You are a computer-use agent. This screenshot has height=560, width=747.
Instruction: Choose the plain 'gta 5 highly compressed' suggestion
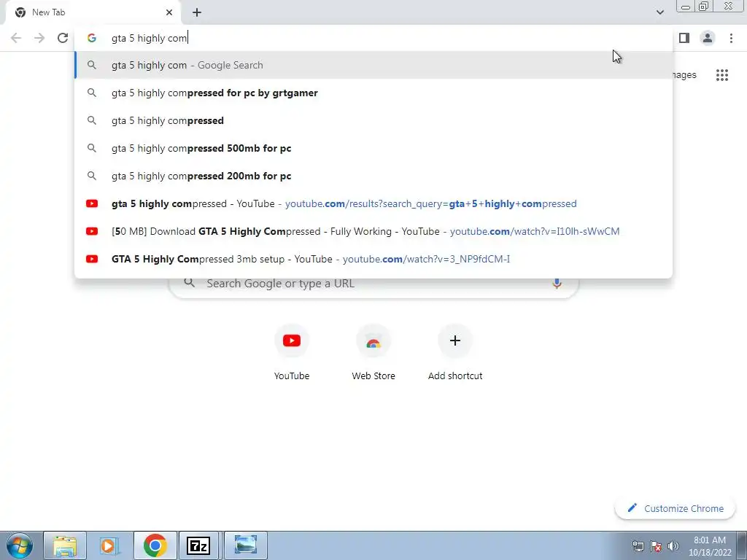coord(373,120)
